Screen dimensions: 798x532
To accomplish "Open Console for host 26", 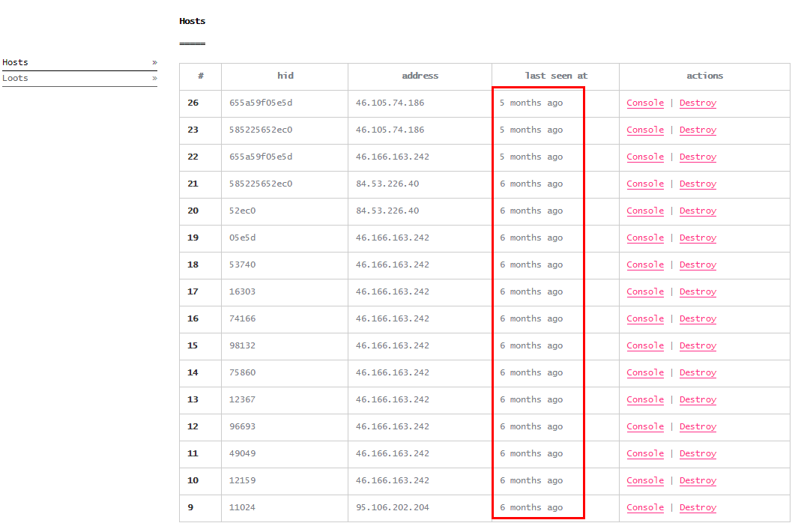I will 645,103.
